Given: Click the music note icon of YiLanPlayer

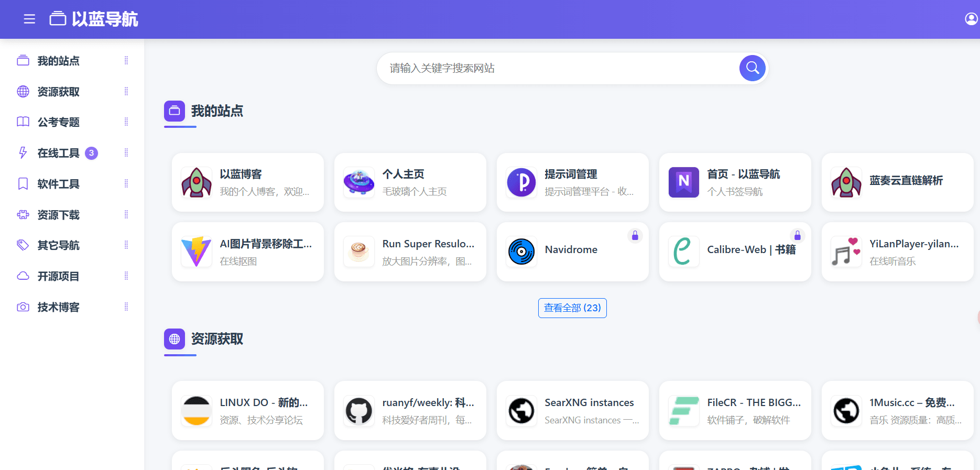Looking at the screenshot, I should click(x=846, y=252).
